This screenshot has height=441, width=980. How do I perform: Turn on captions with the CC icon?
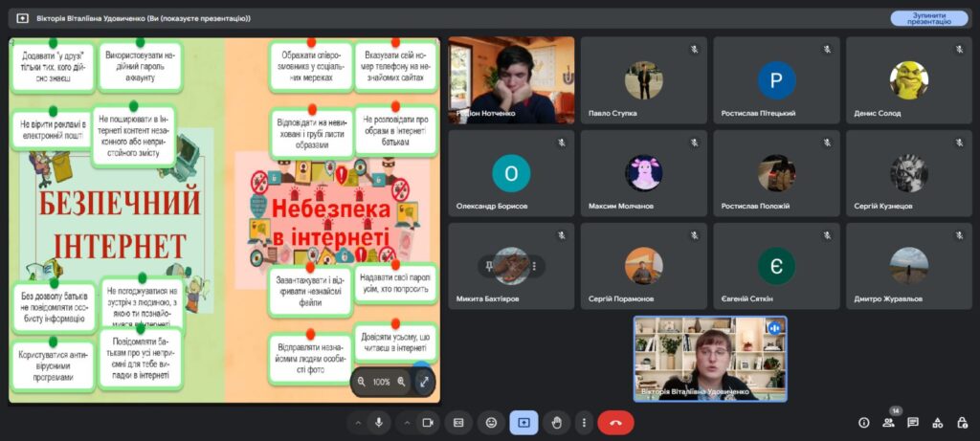point(458,422)
